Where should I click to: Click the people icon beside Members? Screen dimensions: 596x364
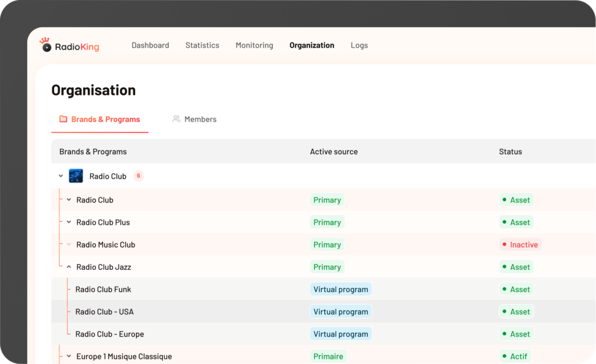176,119
